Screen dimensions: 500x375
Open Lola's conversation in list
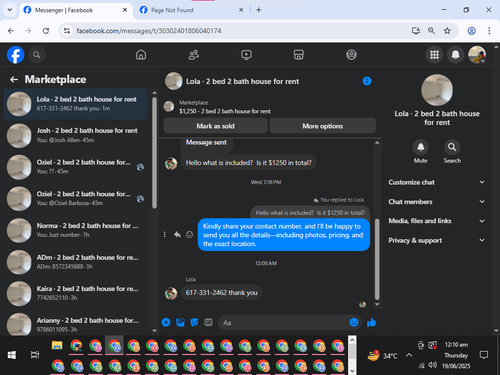click(76, 104)
